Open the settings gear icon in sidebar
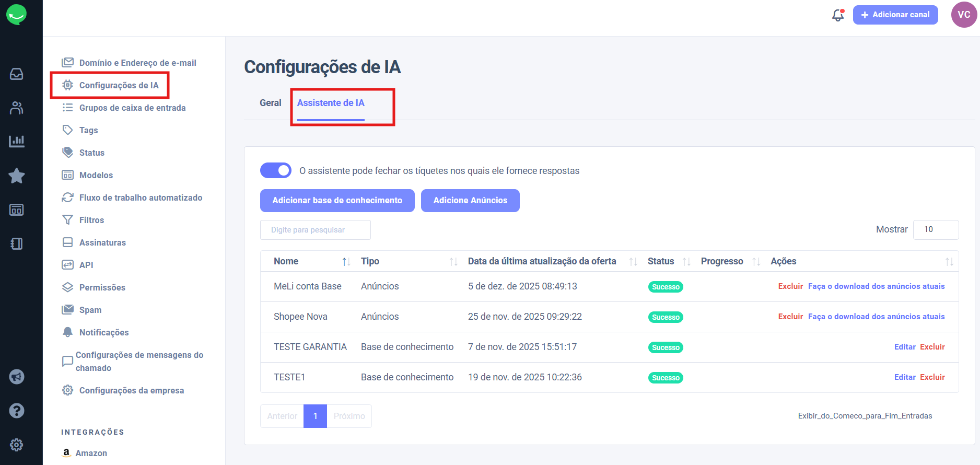The image size is (980, 465). (16, 445)
